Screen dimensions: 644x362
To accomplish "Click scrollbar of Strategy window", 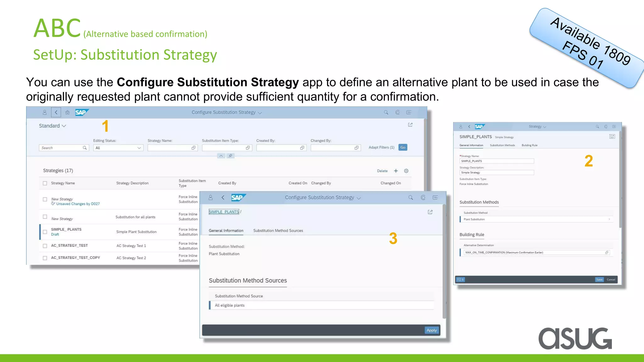I will 620,179.
